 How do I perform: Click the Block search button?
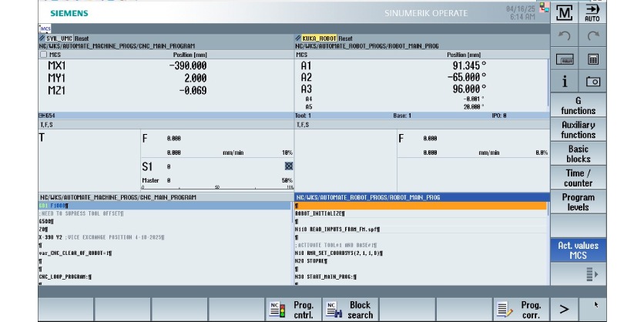coord(351,309)
